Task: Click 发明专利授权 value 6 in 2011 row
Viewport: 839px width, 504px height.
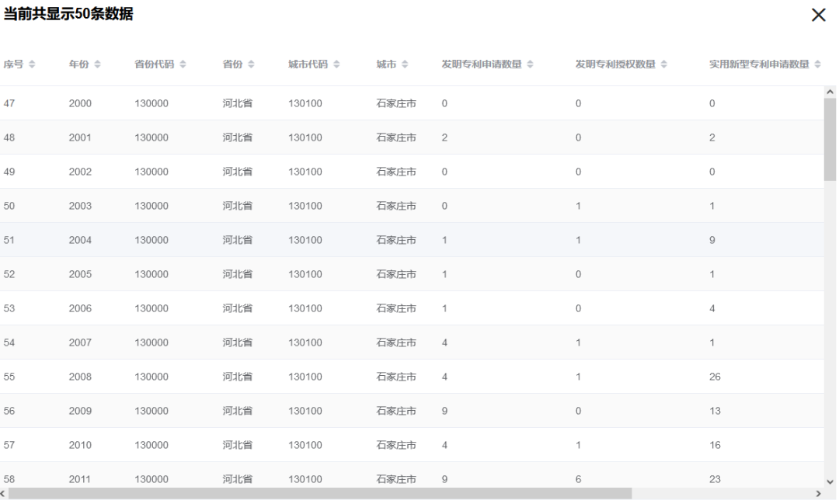Action: [x=579, y=479]
